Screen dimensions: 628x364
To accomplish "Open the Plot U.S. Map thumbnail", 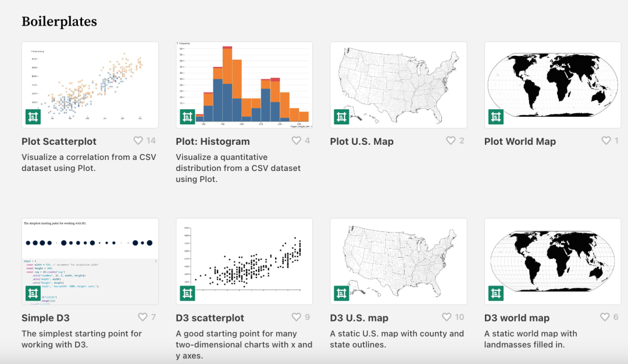I will (398, 85).
